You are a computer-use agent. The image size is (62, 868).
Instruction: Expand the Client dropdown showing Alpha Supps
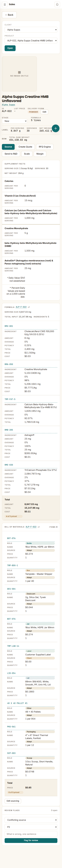point(31,30)
